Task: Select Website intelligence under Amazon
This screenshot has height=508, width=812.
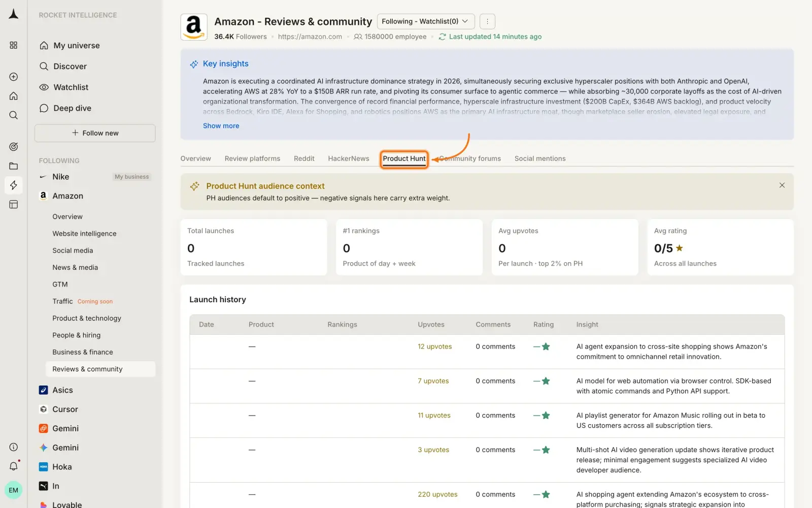Action: click(x=84, y=234)
